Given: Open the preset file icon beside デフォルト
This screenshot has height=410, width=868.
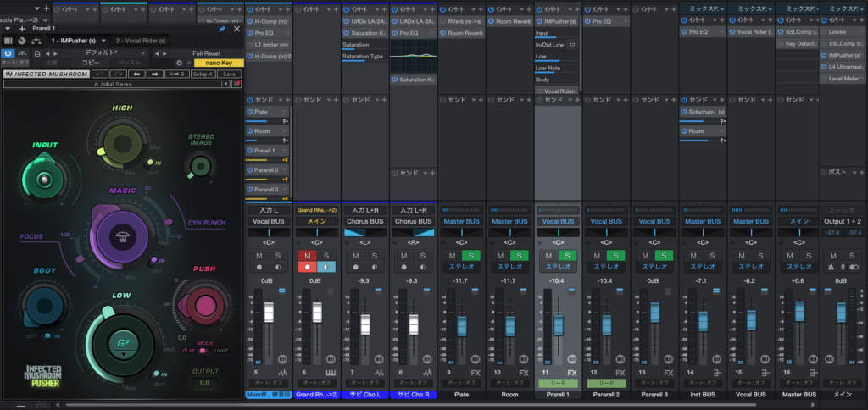Looking at the screenshot, I should click(37, 53).
